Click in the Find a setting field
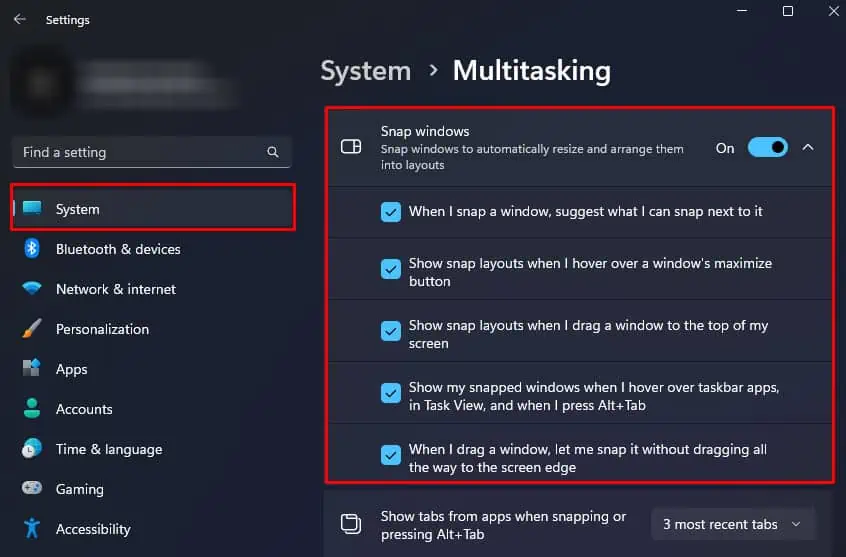Image resolution: width=846 pixels, height=557 pixels. coord(152,152)
